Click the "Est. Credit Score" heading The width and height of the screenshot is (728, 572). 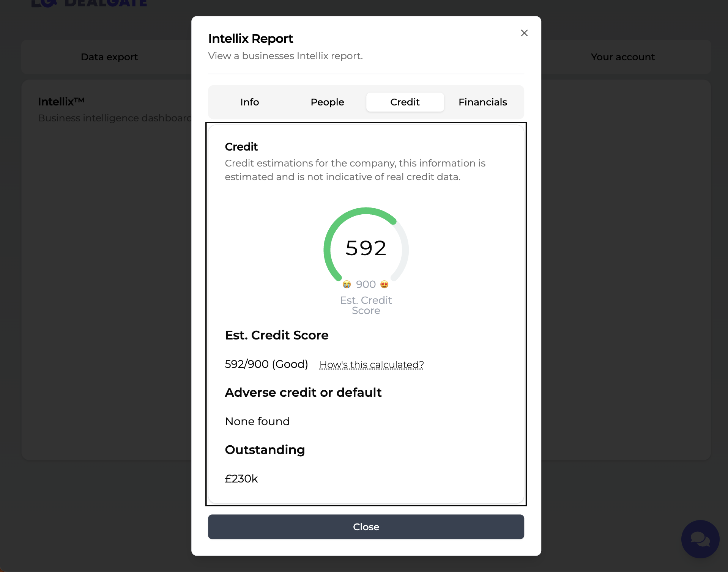click(x=277, y=335)
